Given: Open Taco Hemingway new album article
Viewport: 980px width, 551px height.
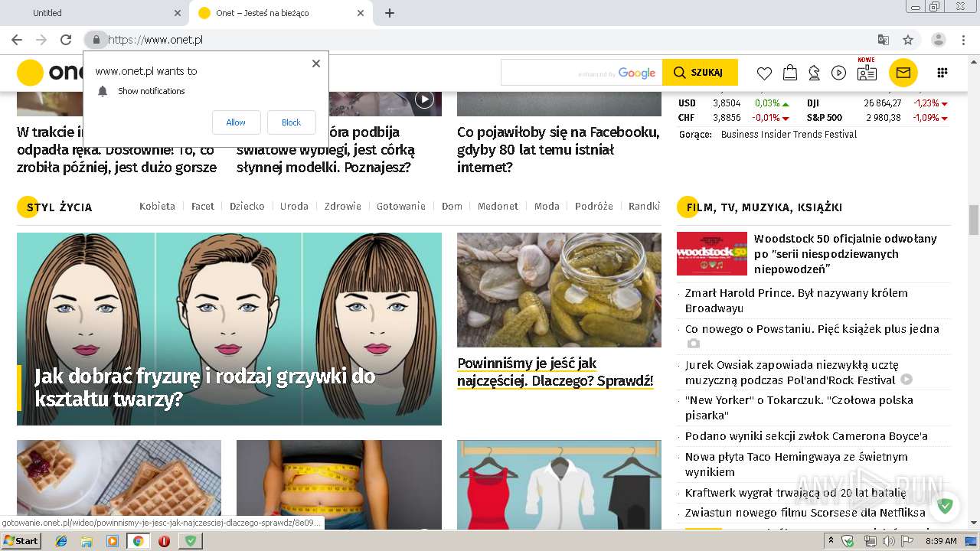Looking at the screenshot, I should [796, 464].
